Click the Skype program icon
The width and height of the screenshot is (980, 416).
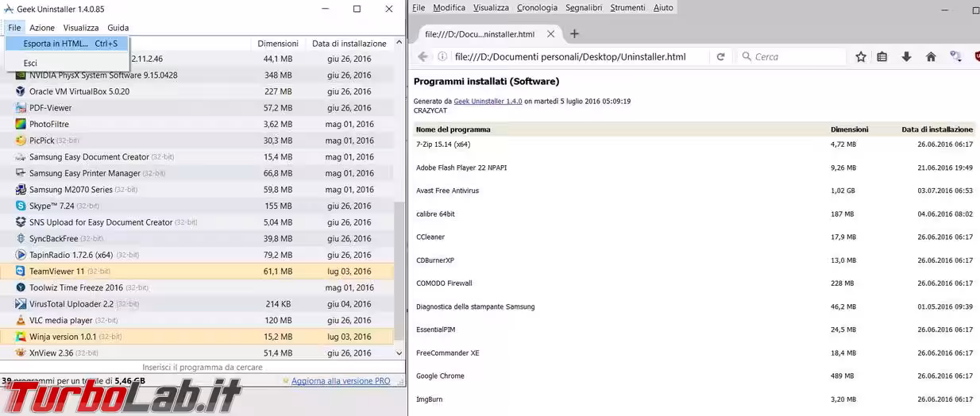click(21, 206)
